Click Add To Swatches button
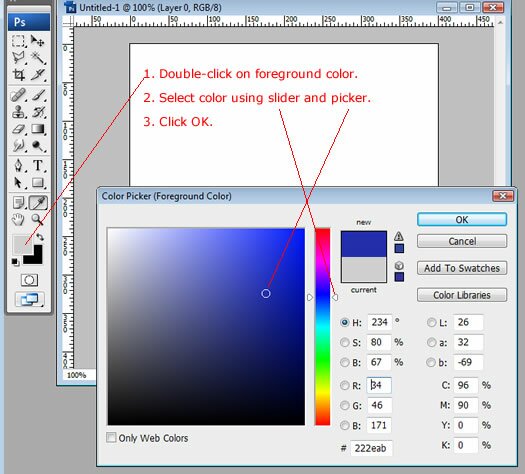The image size is (525, 474). tap(462, 268)
